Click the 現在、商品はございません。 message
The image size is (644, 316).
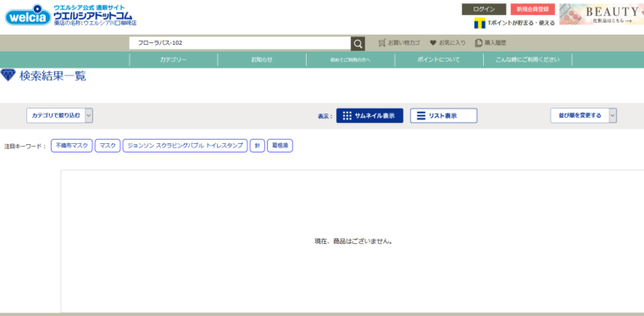coord(353,241)
